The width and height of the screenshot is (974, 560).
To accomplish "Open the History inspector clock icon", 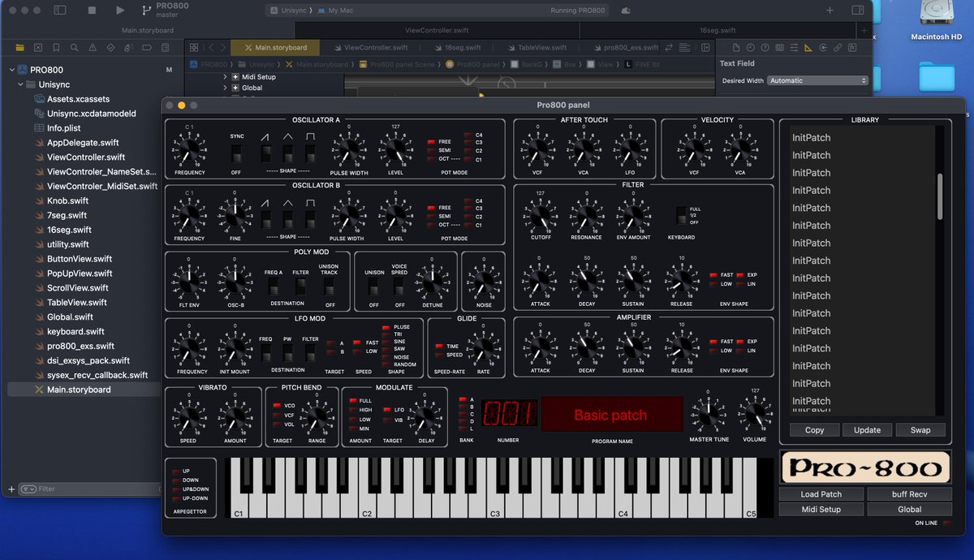I will pos(750,48).
